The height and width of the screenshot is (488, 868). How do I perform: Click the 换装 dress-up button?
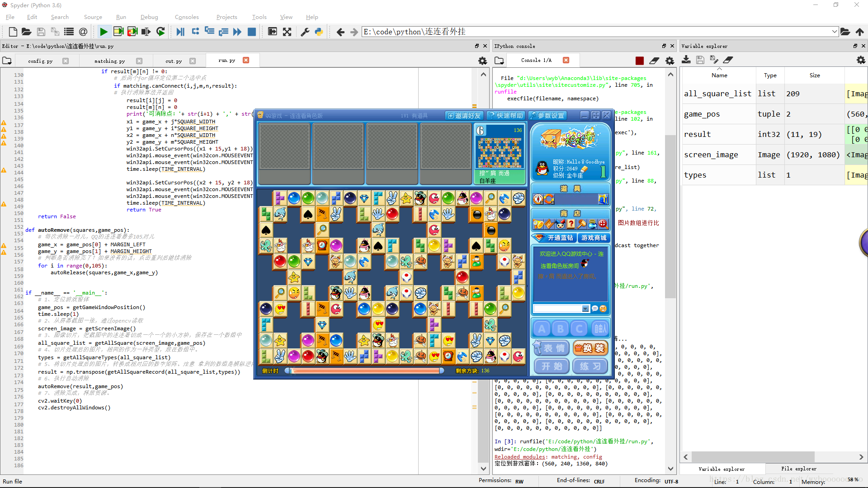click(590, 348)
